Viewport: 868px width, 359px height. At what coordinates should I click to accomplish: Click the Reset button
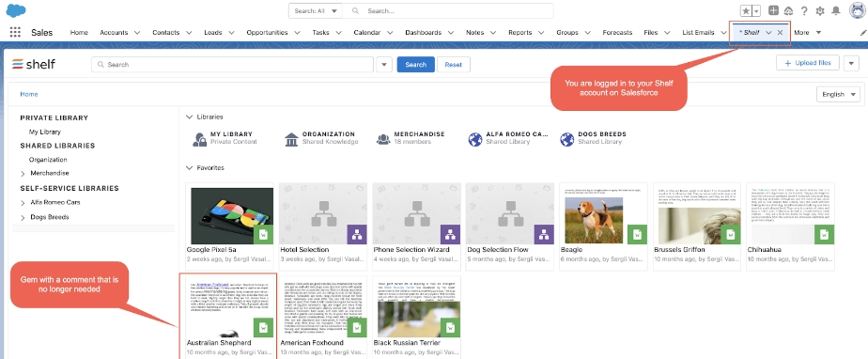pos(454,64)
